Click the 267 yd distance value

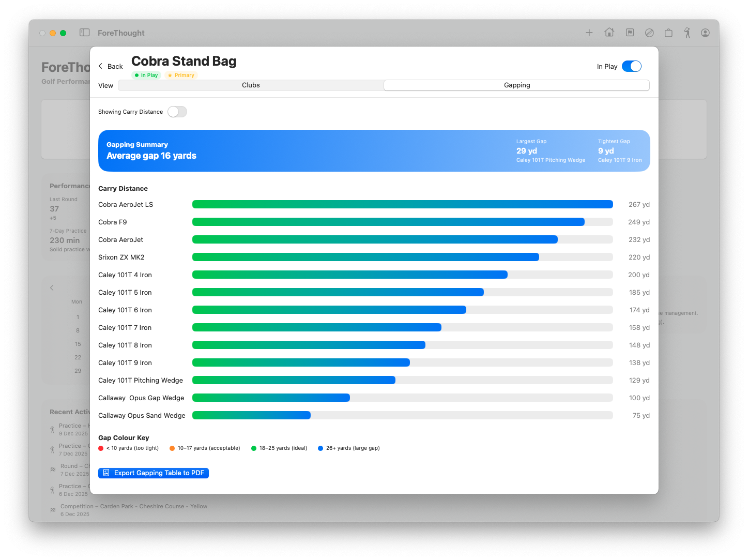click(x=639, y=204)
